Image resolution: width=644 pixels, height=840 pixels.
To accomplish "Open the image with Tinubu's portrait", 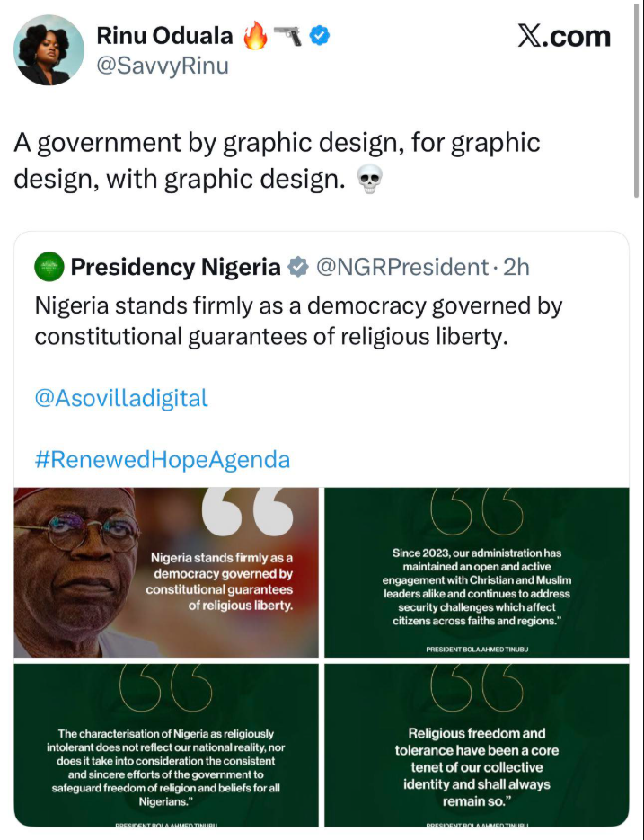I will point(166,572).
